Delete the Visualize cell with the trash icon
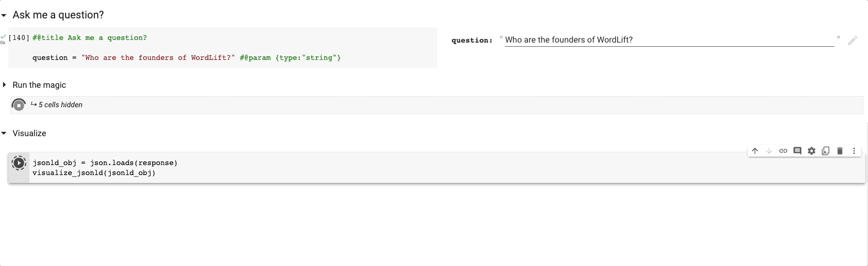 [x=840, y=151]
